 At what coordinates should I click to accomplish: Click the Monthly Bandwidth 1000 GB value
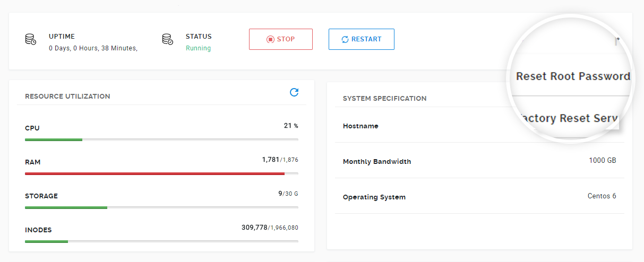pos(602,161)
